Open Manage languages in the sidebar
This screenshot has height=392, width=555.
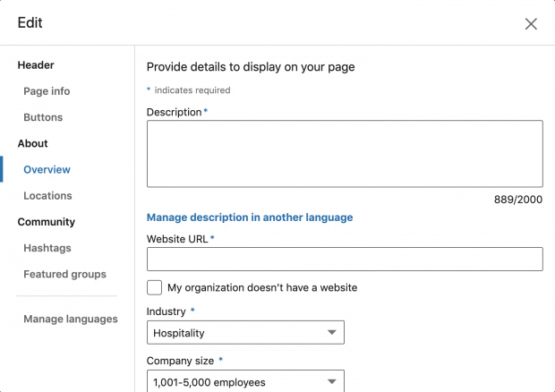pyautogui.click(x=70, y=319)
